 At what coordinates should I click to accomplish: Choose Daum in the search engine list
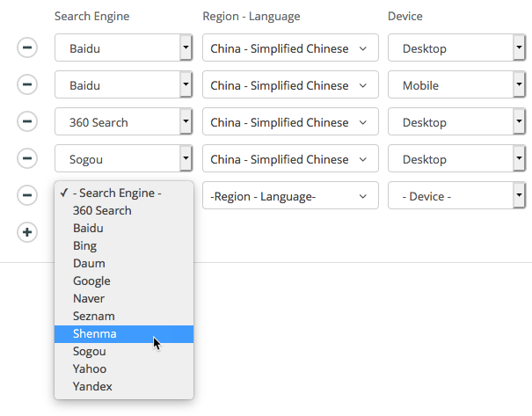pyautogui.click(x=89, y=263)
